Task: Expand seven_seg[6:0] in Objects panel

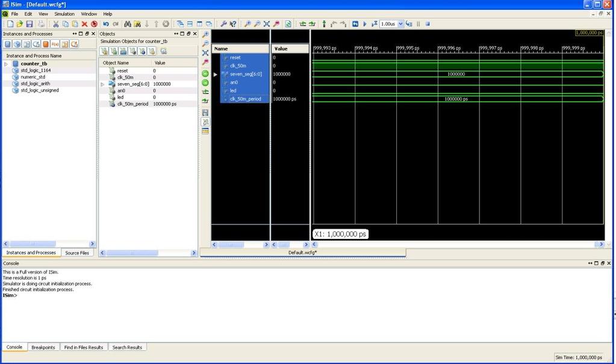Action: coord(102,84)
